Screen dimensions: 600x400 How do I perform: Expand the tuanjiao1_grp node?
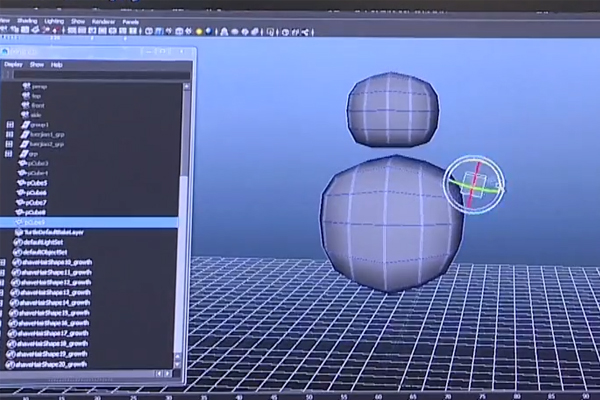[10, 135]
